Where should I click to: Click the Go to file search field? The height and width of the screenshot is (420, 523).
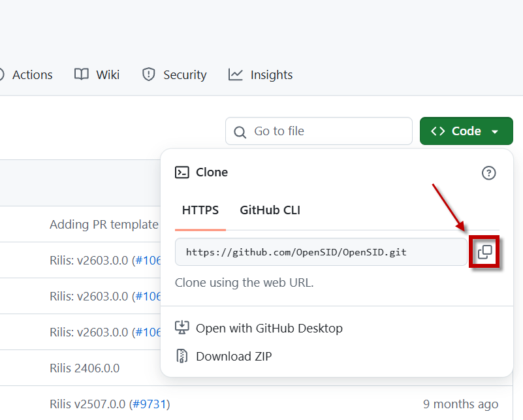pos(326,131)
